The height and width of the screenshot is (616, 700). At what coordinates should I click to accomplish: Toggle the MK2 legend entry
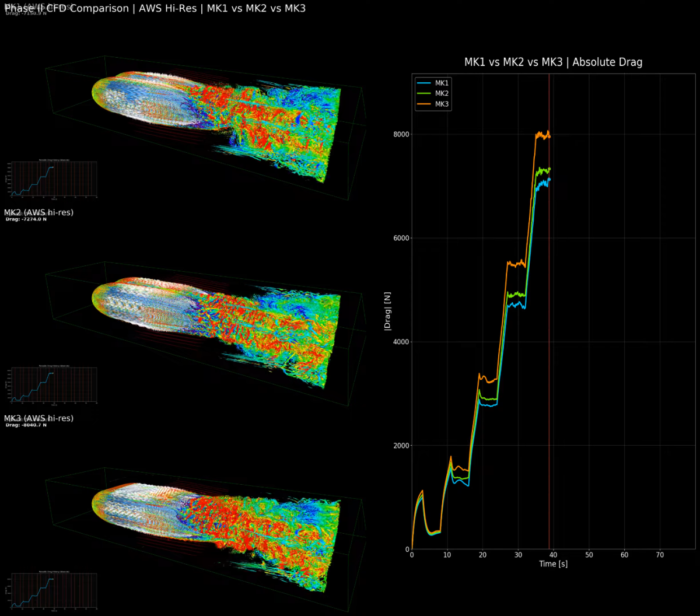click(440, 93)
